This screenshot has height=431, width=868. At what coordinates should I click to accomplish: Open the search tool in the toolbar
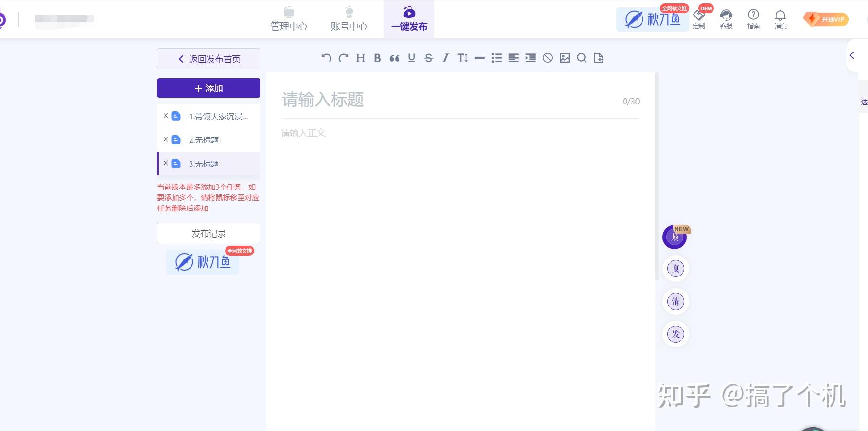pyautogui.click(x=582, y=58)
